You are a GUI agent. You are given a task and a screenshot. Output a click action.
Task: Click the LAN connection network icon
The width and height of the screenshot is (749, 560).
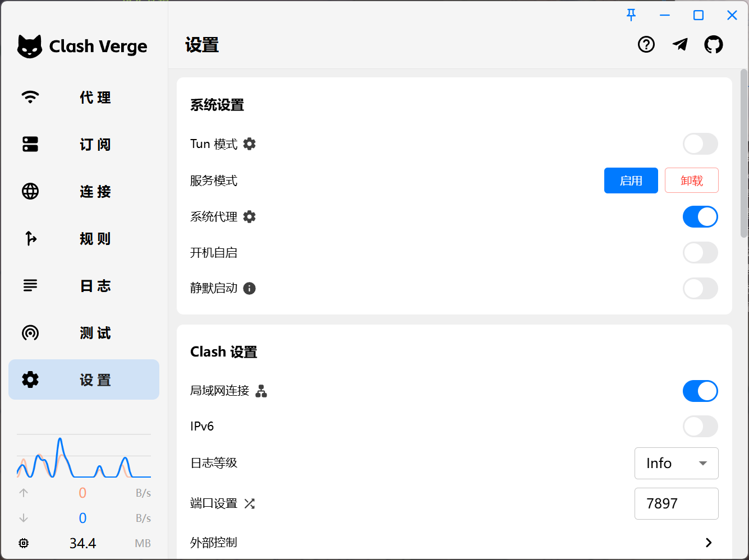(x=261, y=391)
